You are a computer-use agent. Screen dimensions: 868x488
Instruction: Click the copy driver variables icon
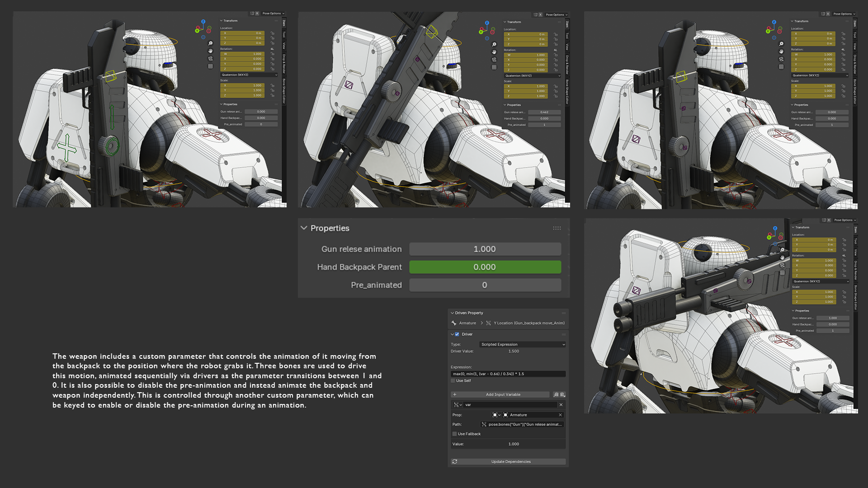pyautogui.click(x=556, y=394)
